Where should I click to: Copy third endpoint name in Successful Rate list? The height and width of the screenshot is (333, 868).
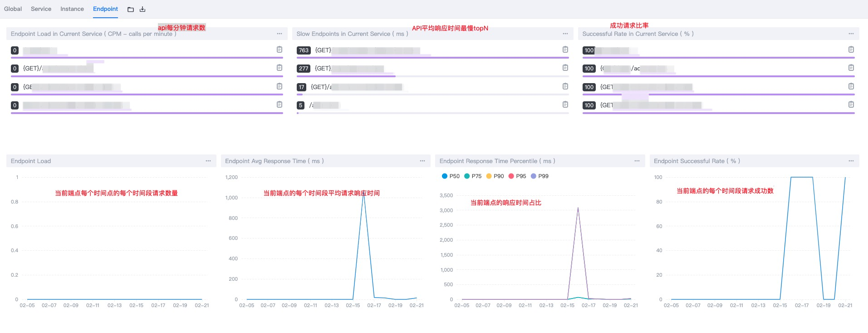coord(851,86)
